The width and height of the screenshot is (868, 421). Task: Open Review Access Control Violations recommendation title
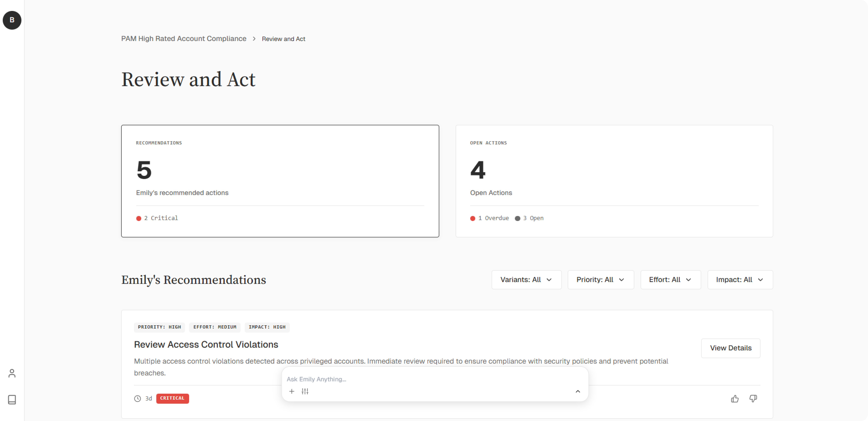206,344
